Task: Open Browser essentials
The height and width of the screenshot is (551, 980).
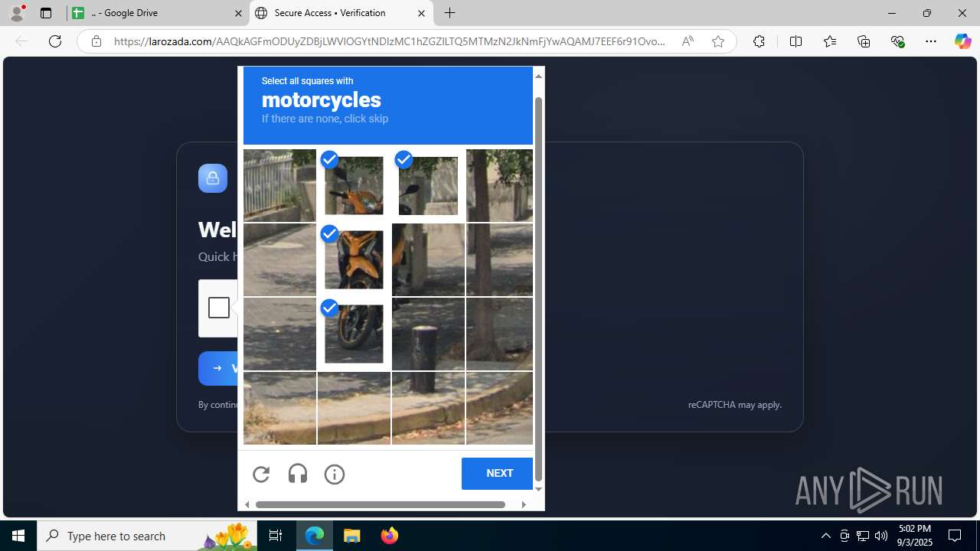Action: click(897, 41)
